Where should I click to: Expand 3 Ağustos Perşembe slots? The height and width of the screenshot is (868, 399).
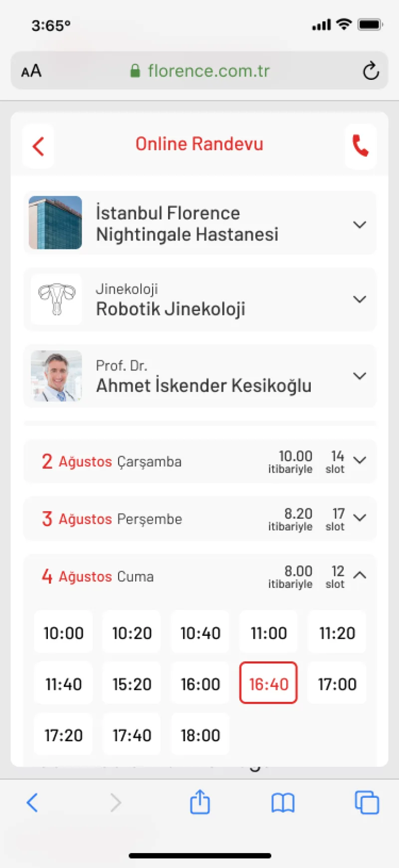point(200,519)
